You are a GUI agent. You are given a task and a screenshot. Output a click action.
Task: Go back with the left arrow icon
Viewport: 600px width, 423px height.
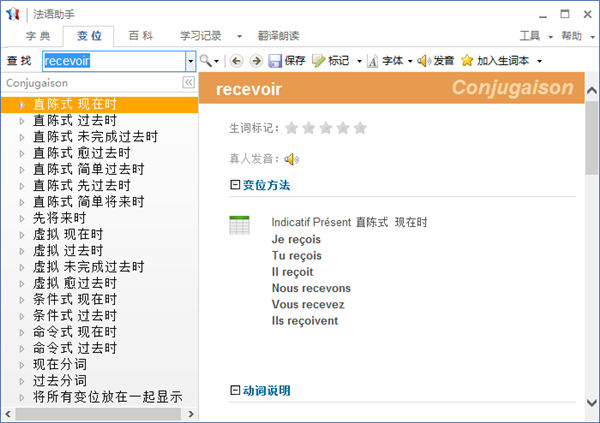[236, 61]
